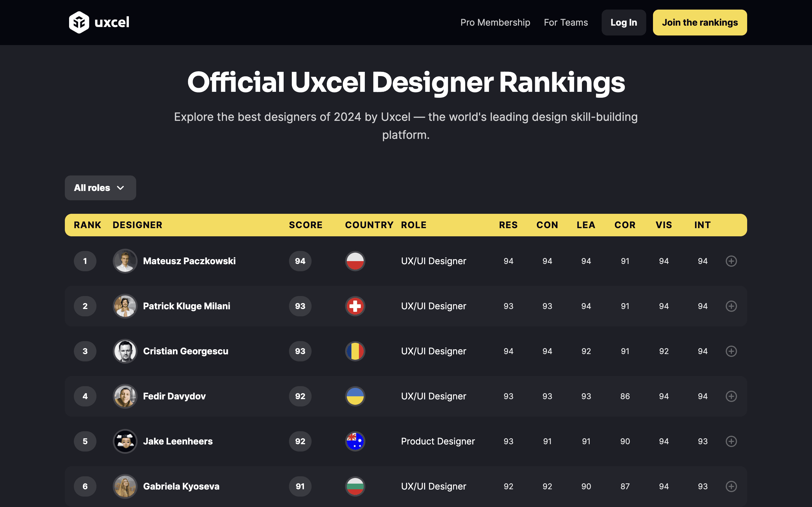Click the Romania flag for Cristian Georgescu
Image resolution: width=812 pixels, height=507 pixels.
(355, 351)
